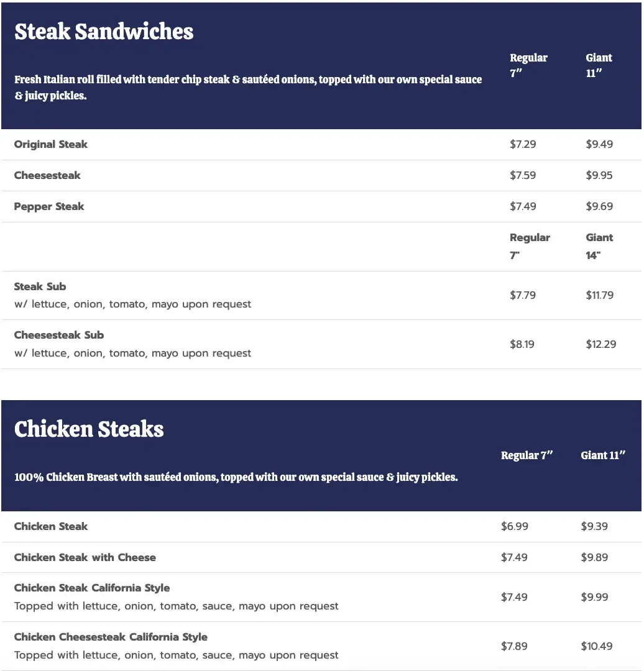Select the Cheesesteak Sub item title
Image resolution: width=644 pixels, height=671 pixels.
point(59,335)
